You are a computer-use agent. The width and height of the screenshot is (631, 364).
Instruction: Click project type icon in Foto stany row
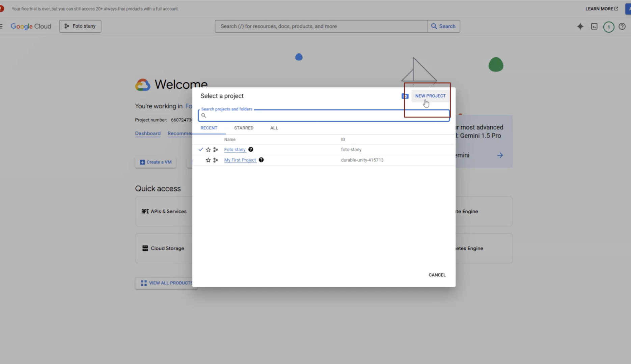[216, 150]
